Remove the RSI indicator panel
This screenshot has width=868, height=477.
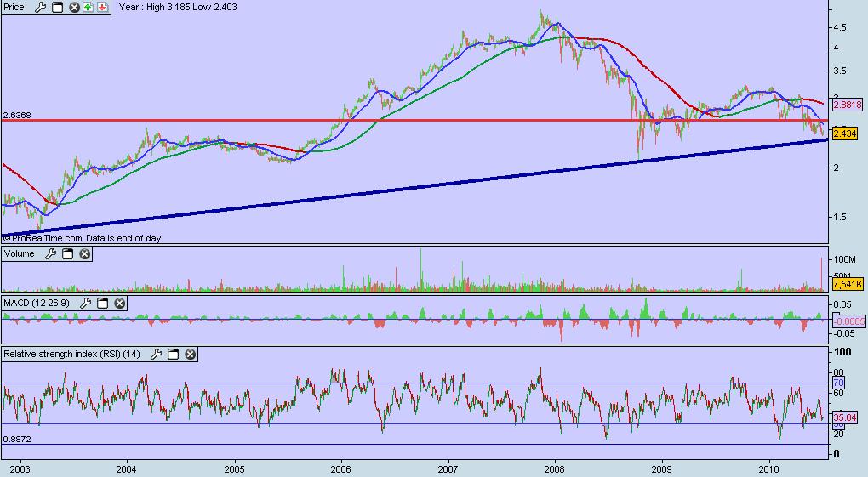tap(191, 355)
